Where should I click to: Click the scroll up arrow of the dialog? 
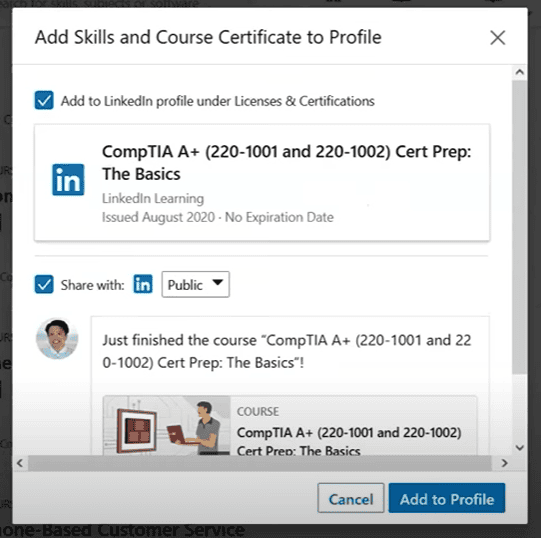click(x=519, y=72)
